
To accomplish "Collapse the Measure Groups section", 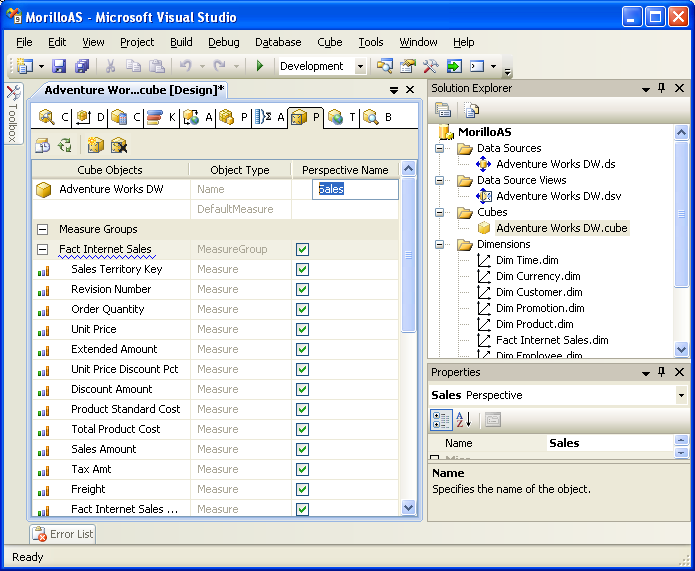I will (x=43, y=229).
